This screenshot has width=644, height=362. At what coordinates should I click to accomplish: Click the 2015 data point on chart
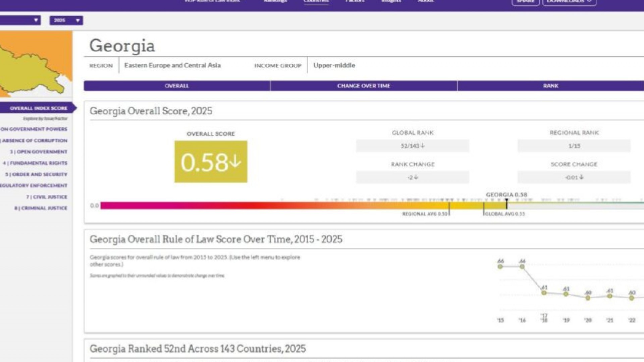(x=500, y=266)
